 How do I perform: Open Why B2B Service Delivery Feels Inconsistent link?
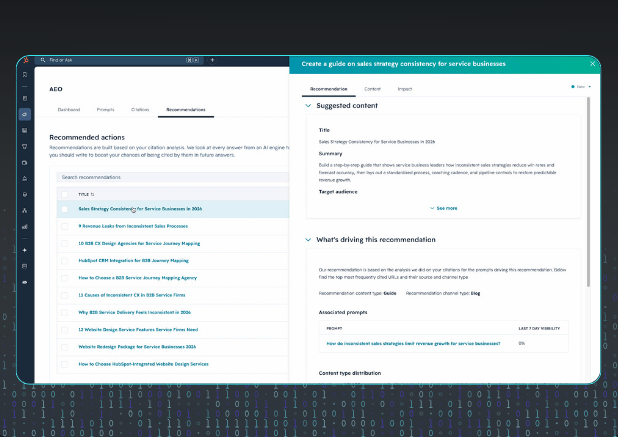(x=134, y=312)
